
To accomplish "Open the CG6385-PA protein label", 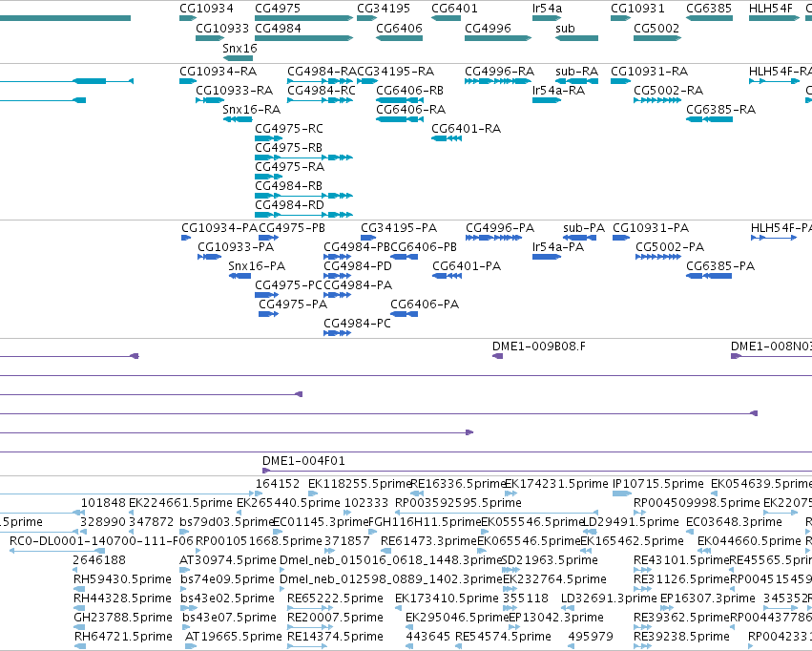I will tap(720, 266).
